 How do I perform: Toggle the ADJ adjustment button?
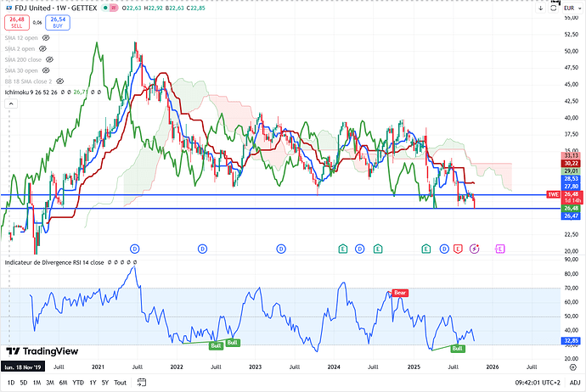point(574,383)
